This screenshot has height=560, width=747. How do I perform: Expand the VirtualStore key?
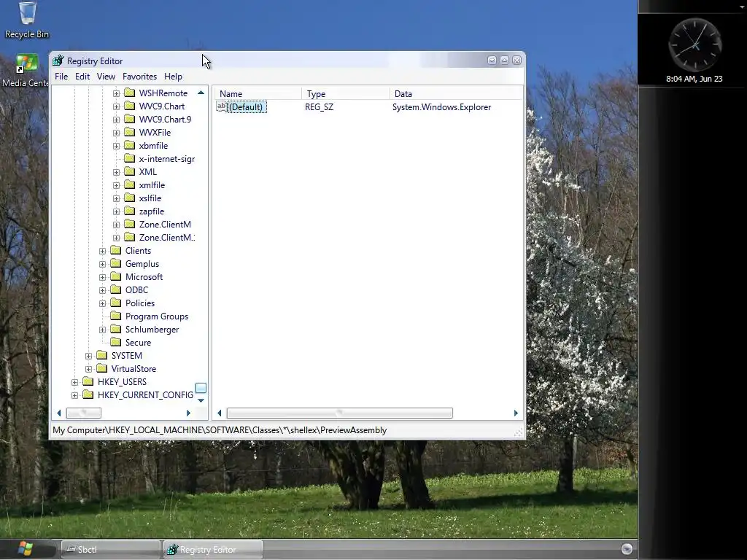(x=88, y=369)
